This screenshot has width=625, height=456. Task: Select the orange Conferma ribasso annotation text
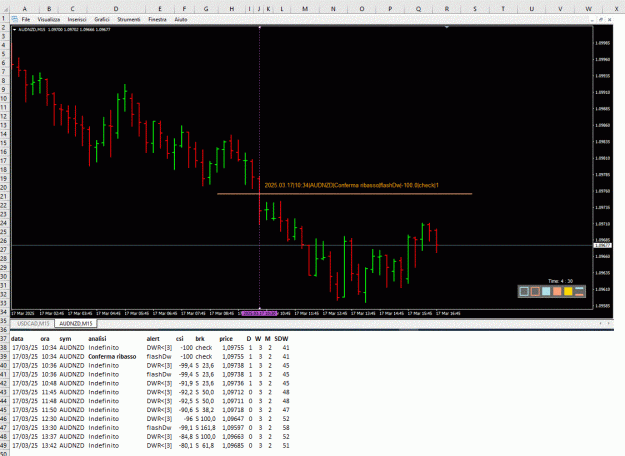point(352,185)
